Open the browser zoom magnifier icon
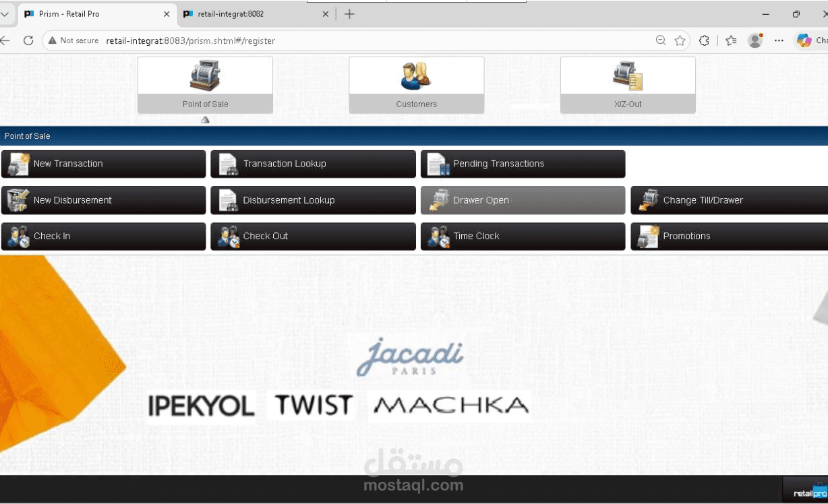Viewport: 828px width, 504px height. click(x=661, y=40)
